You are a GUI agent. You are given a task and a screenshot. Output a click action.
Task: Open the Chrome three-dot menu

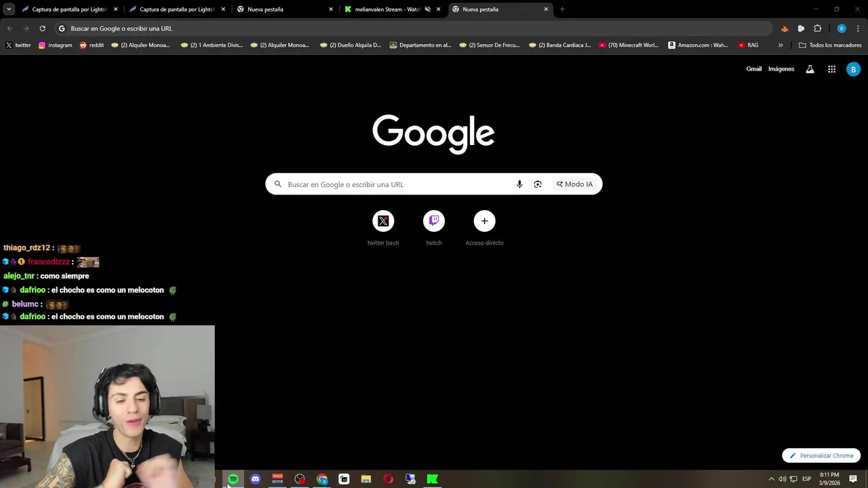pyautogui.click(x=858, y=28)
